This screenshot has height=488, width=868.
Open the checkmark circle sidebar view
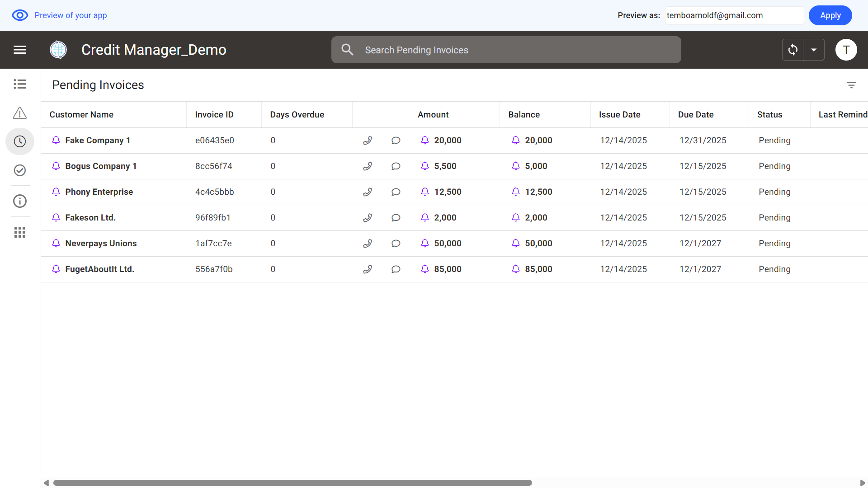[x=20, y=170]
